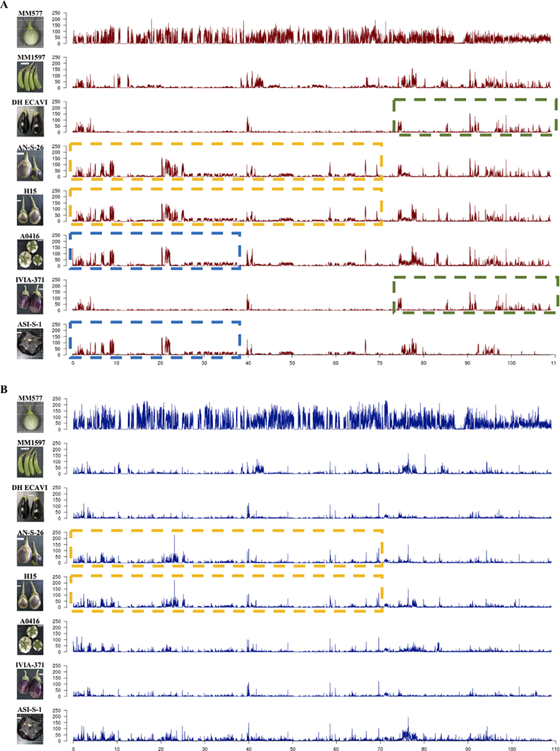This screenshot has width=560, height=751.
Task: Open the IVIA-371 eggplant photo in panel B
Action: [30, 685]
